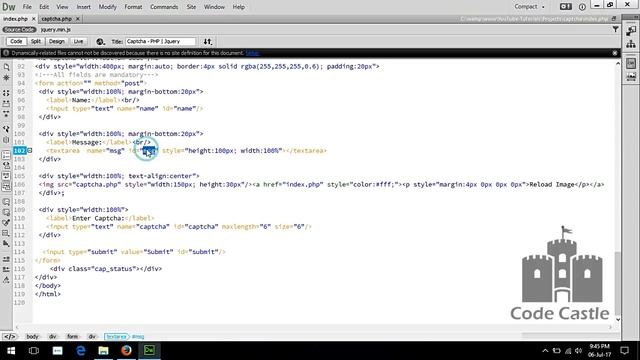Open the Insert panel icon
Viewport: 640px width, 360px height.
(631, 31)
